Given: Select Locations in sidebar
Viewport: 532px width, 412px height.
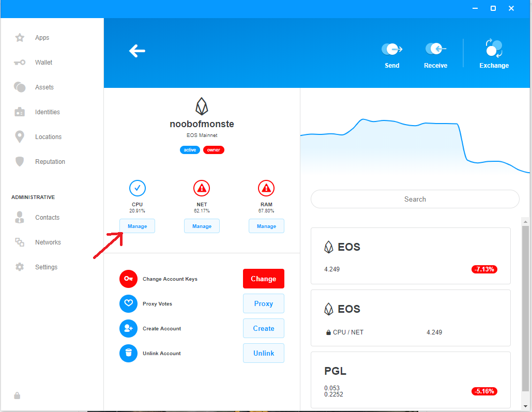Looking at the screenshot, I should coord(49,137).
